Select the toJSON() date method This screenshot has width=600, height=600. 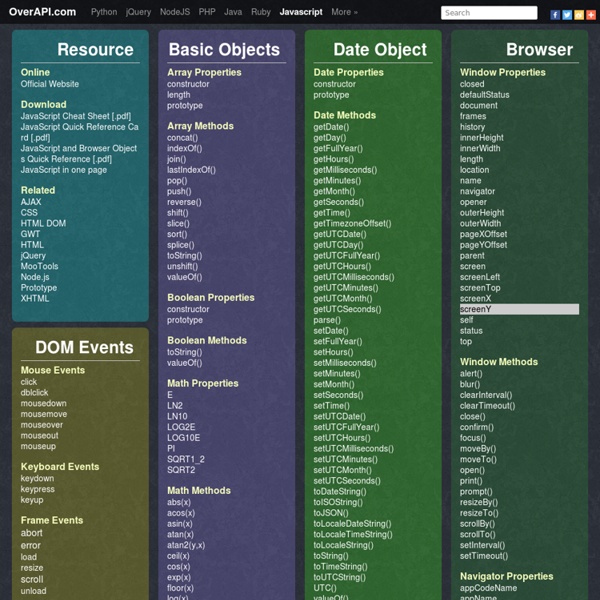click(331, 512)
